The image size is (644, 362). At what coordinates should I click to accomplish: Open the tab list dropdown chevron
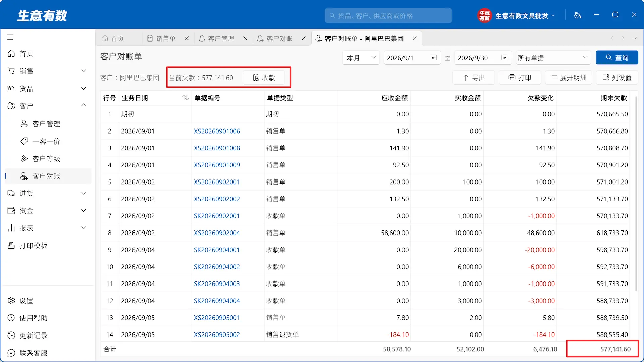(634, 38)
